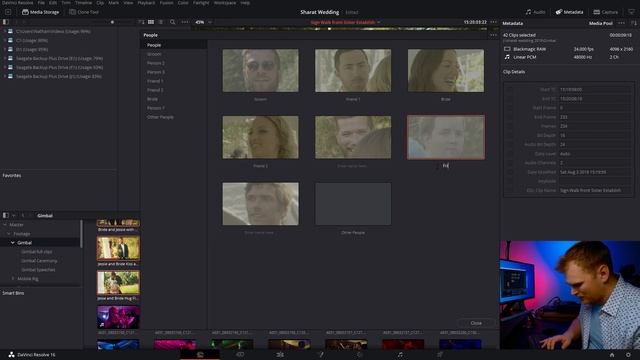Expand the Mobile Rig bin
The height and width of the screenshot is (360, 640).
point(13,278)
